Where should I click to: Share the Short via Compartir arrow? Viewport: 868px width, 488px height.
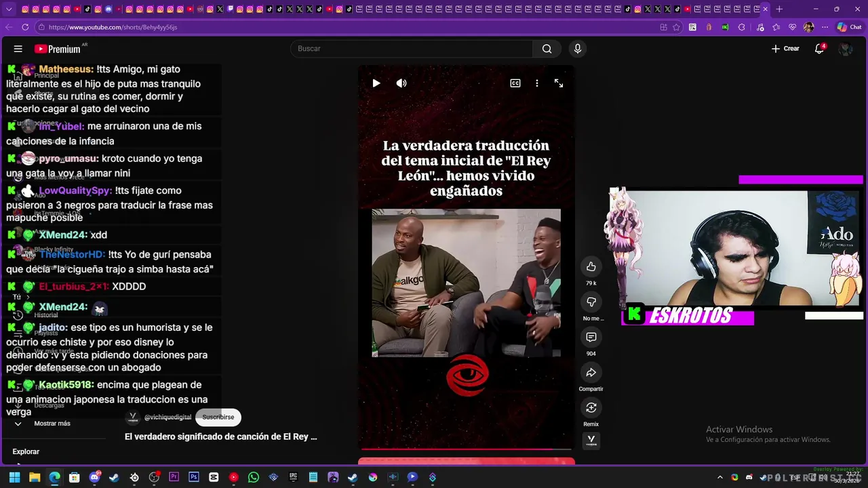coord(591,372)
